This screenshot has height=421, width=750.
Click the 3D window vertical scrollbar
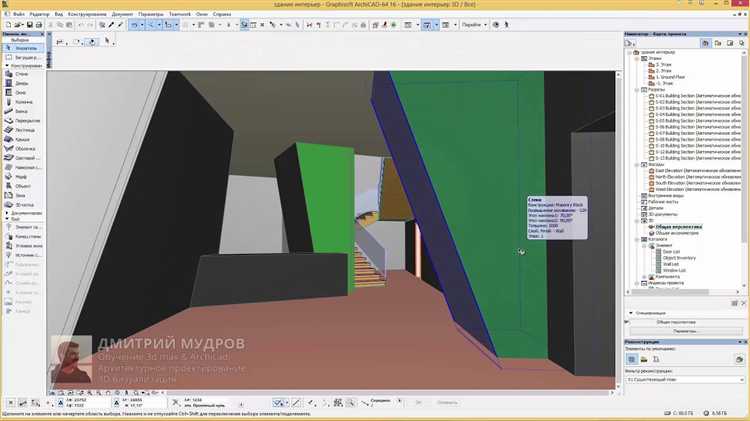(x=618, y=230)
